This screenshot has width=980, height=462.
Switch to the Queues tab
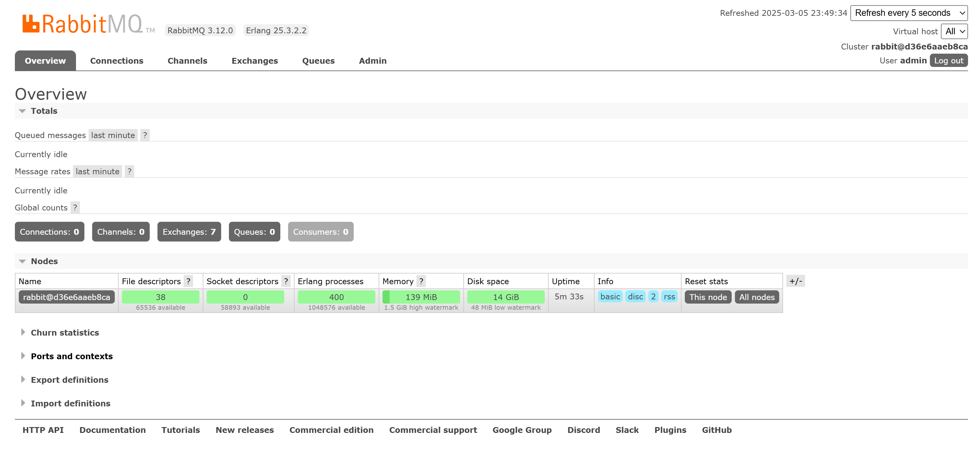click(318, 60)
